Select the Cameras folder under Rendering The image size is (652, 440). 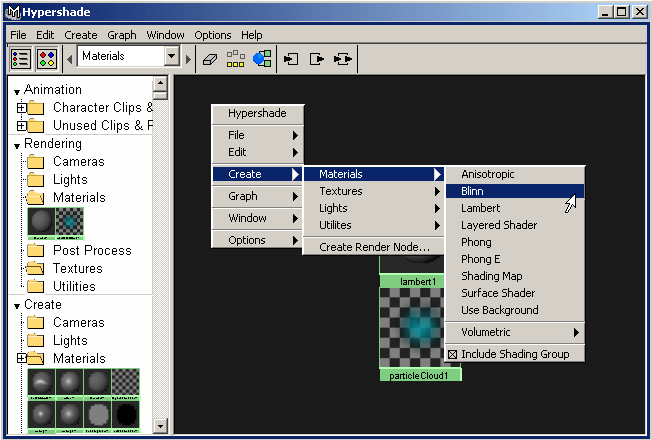[x=66, y=161]
